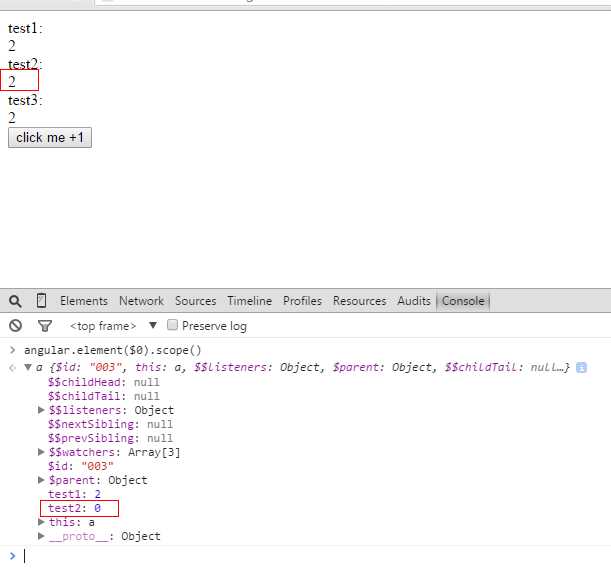Clear the console with the circle-slash icon

coord(16,325)
